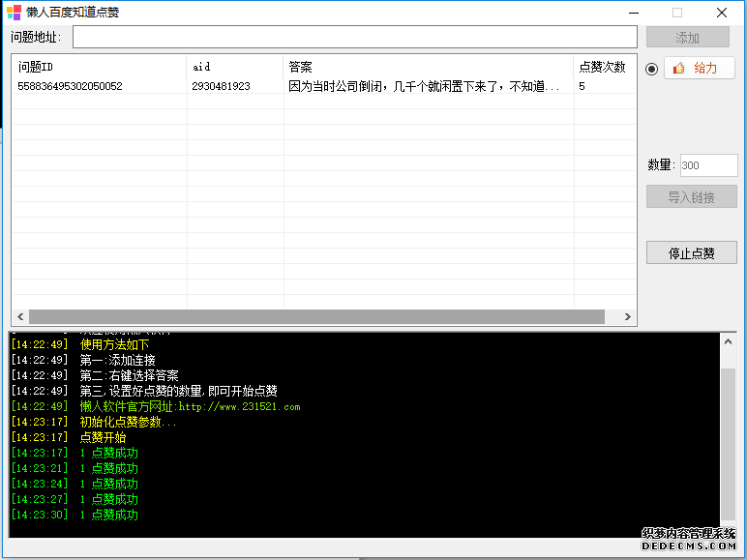Click the log line 第一:添加连接
Viewport: 747px width, 560px height.
(118, 360)
